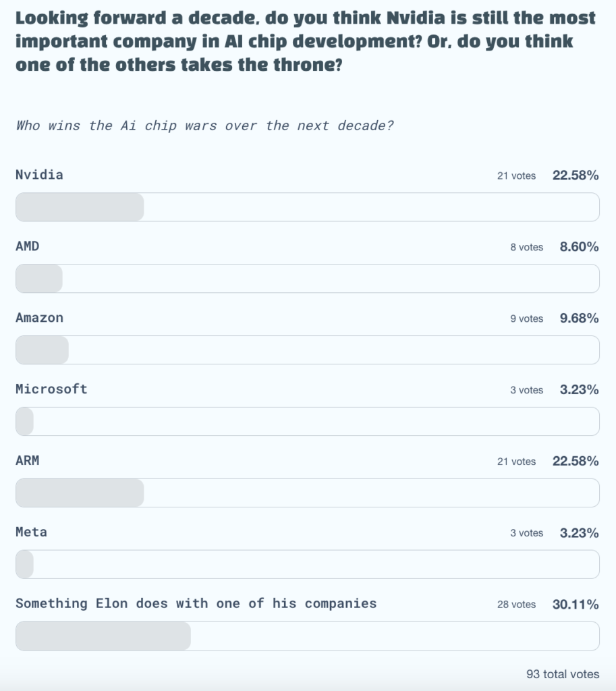Screen dimensions: 616x691
Task: Click the Amazon result progress bar
Action: pos(307,350)
